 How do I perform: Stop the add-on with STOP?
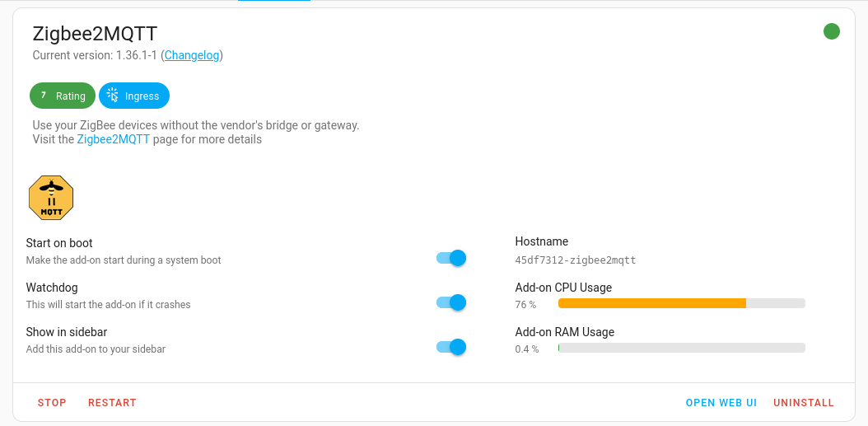(52, 403)
